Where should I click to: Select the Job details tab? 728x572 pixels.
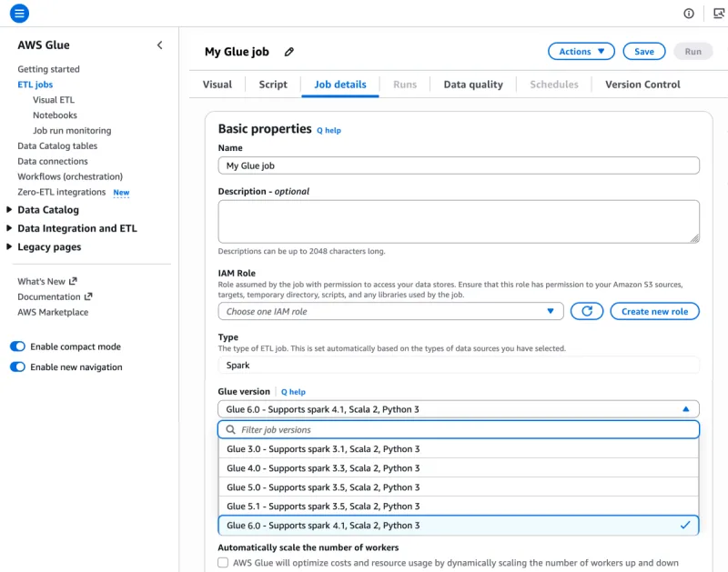tap(340, 85)
